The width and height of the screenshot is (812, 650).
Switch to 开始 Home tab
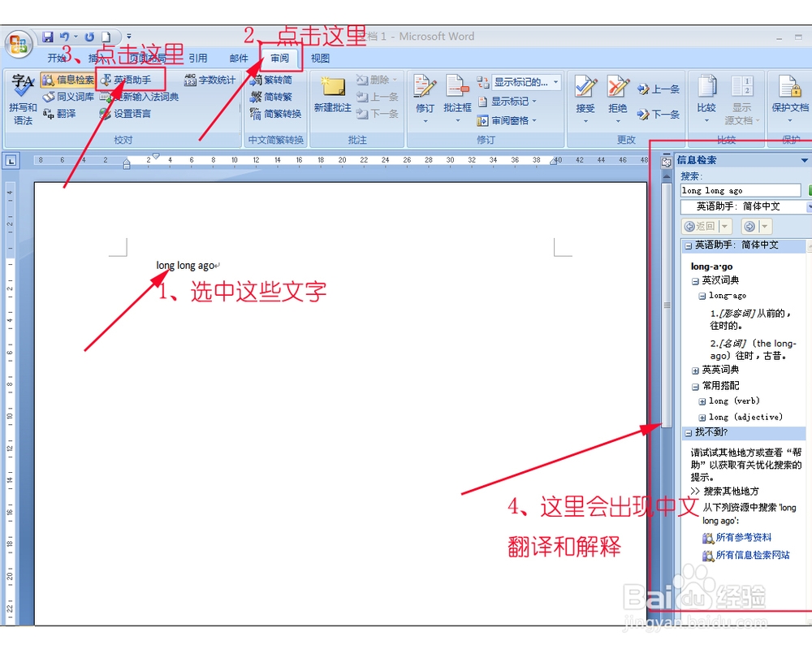click(x=57, y=58)
